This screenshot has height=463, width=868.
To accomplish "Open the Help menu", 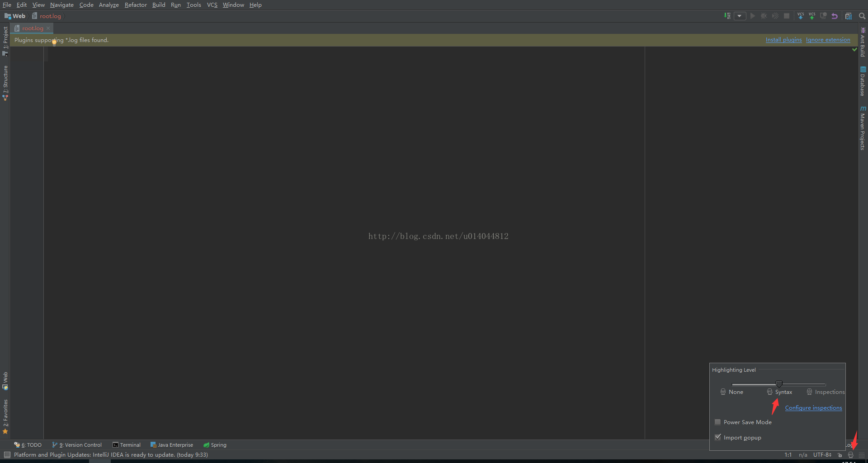I will pyautogui.click(x=255, y=5).
